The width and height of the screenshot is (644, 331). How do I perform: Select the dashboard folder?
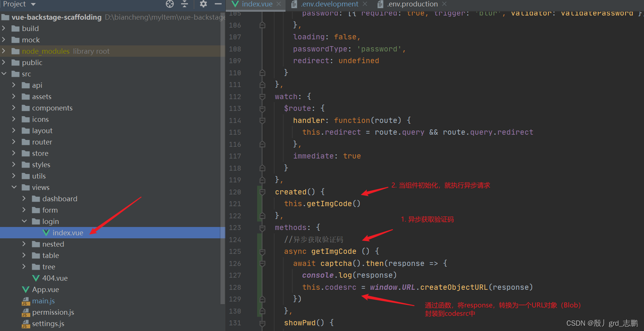60,199
